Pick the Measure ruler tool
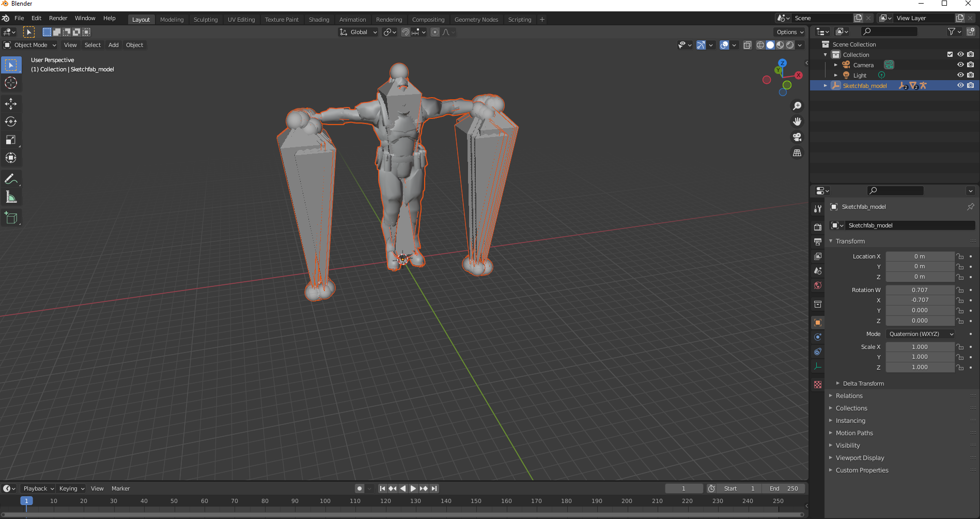Image resolution: width=980 pixels, height=519 pixels. tap(11, 197)
